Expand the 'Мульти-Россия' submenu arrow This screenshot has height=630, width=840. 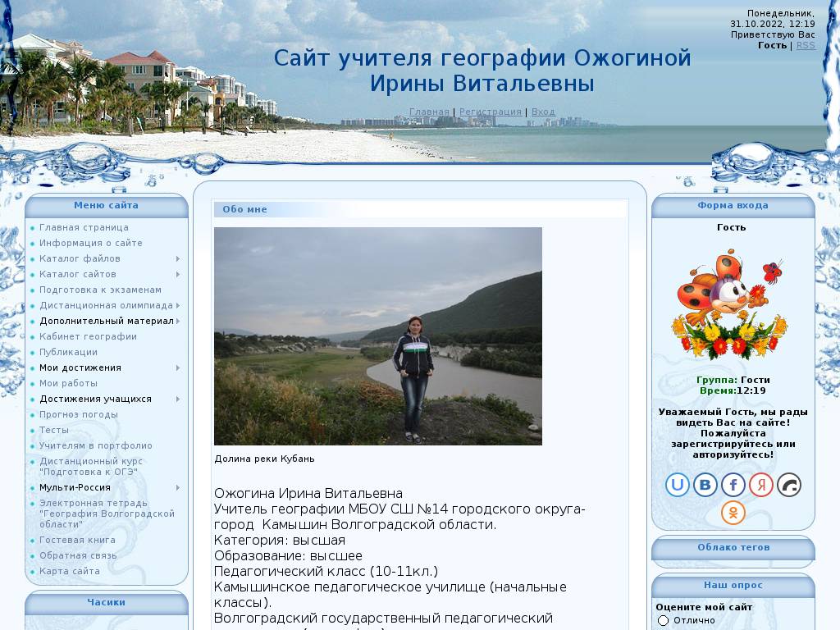(178, 488)
